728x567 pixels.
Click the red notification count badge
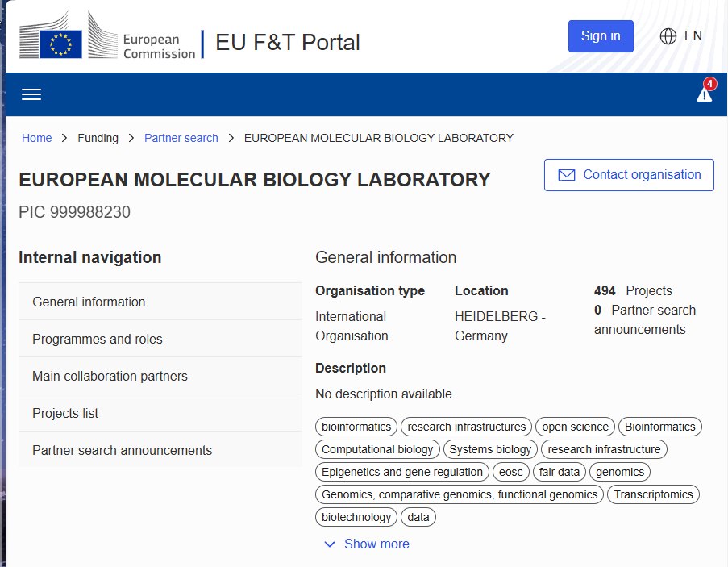tap(710, 84)
